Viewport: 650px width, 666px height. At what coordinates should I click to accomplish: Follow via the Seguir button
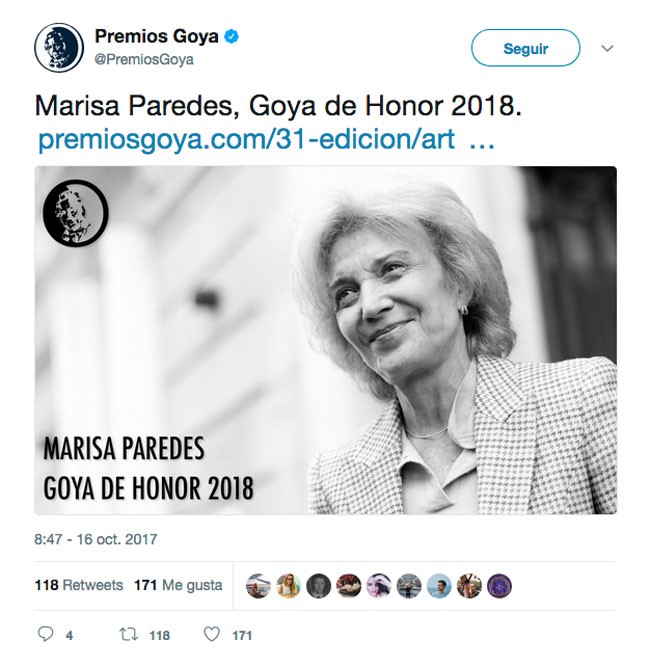(x=526, y=48)
